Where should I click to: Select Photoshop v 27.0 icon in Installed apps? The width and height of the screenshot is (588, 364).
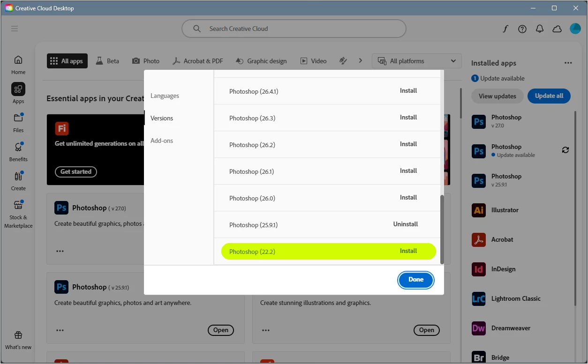pyautogui.click(x=479, y=122)
